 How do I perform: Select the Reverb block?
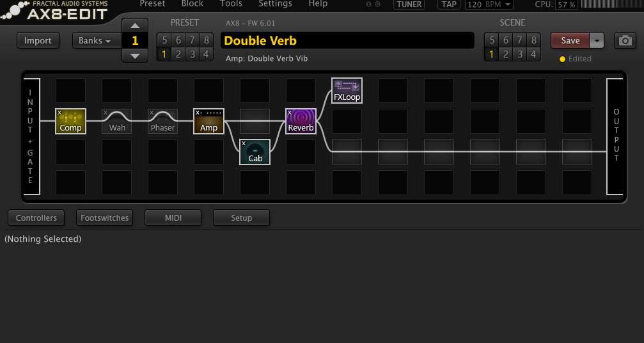point(301,121)
